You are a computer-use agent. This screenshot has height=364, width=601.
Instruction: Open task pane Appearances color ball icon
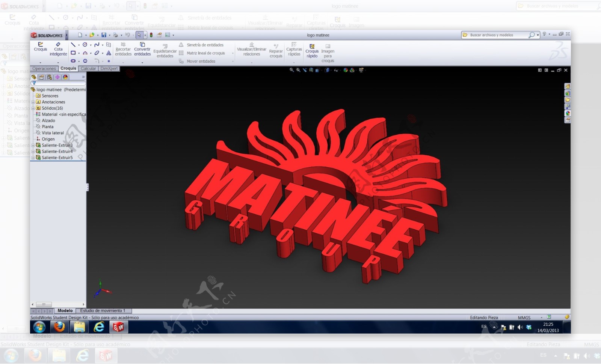point(568,113)
